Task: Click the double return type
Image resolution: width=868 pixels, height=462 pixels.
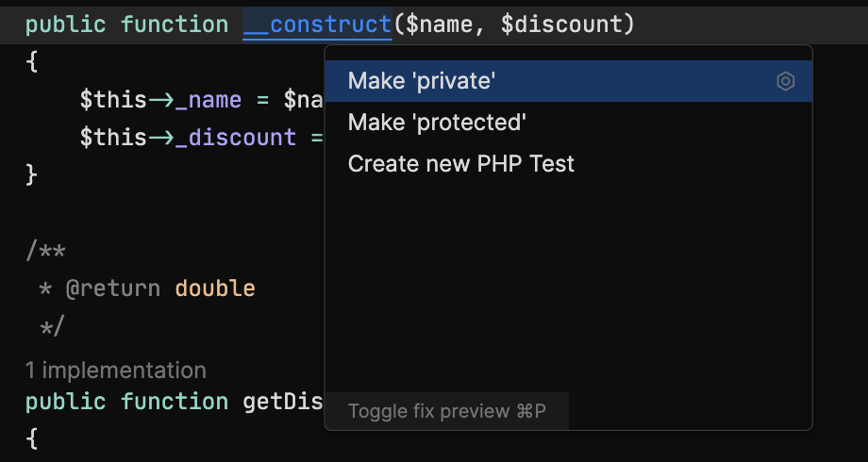Action: [x=215, y=288]
